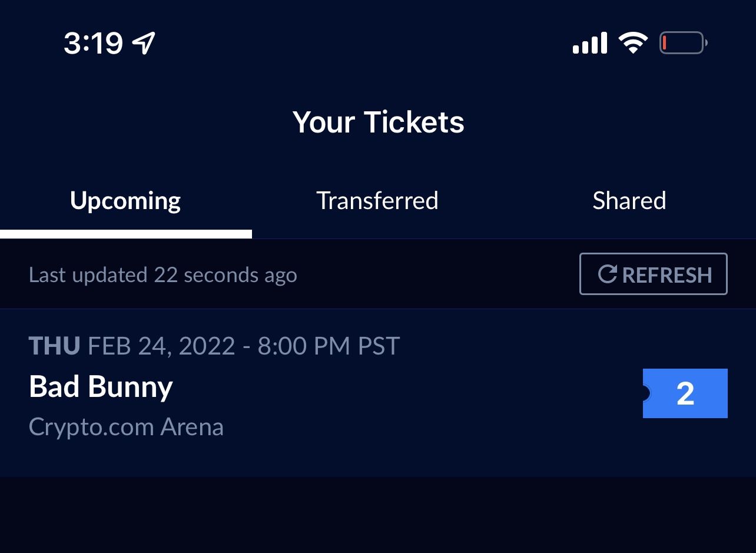Tap the blue ticket count badge icon

pyautogui.click(x=685, y=393)
